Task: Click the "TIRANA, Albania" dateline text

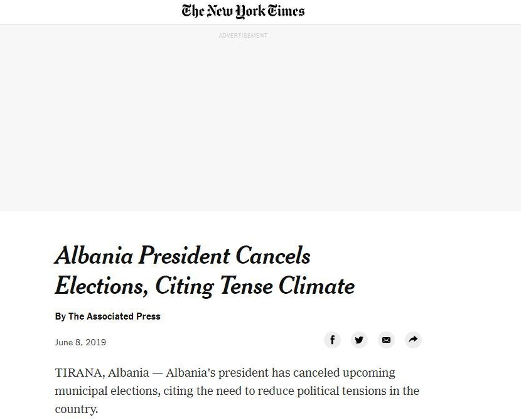Action: tap(102, 373)
